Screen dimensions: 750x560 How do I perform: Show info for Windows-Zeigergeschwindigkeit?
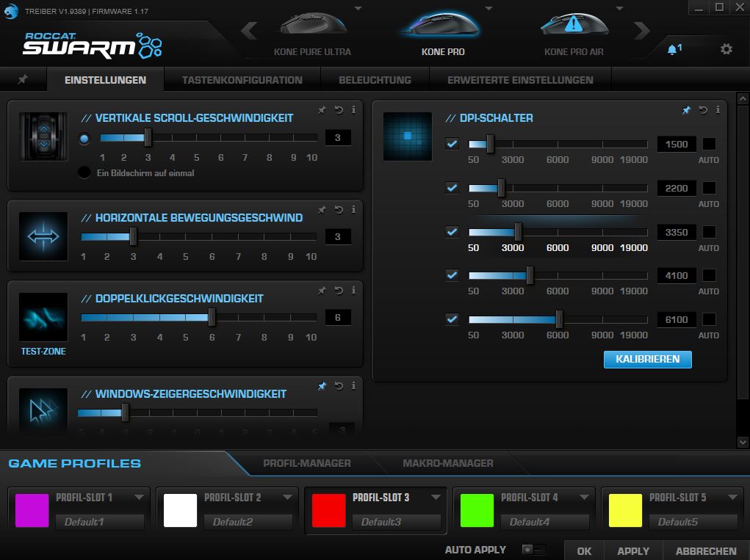[x=353, y=385]
